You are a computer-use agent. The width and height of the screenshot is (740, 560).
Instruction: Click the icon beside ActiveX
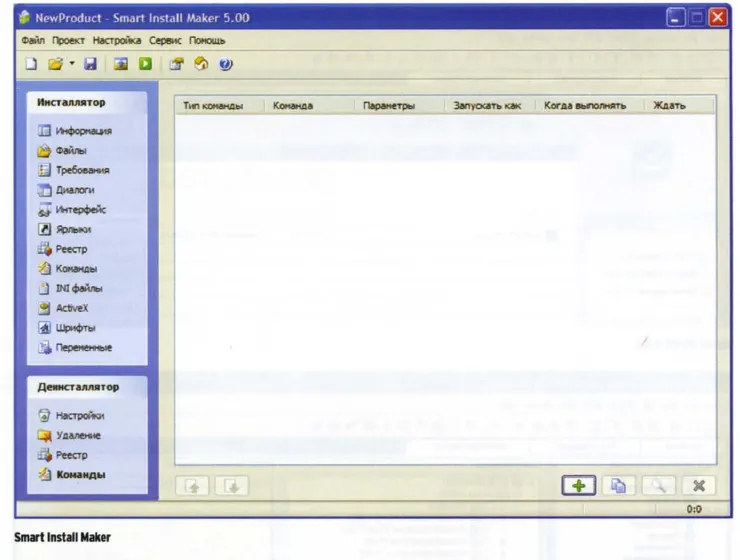[44, 308]
